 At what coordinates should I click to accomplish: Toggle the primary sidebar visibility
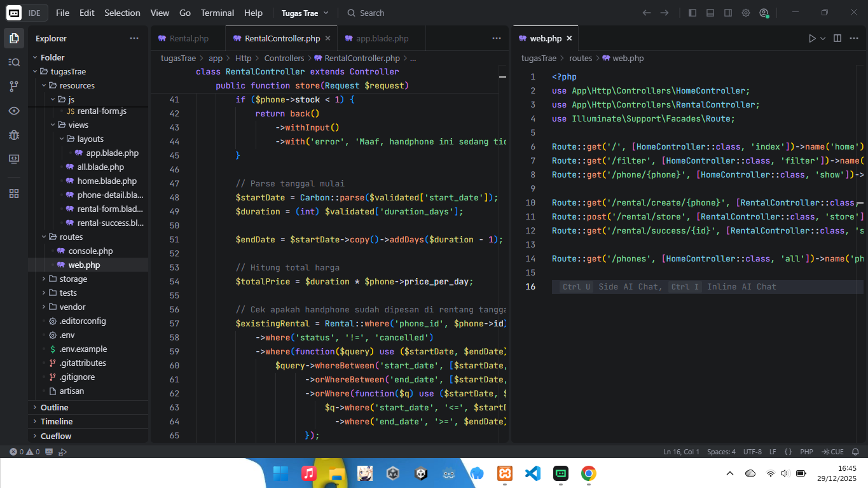(692, 13)
